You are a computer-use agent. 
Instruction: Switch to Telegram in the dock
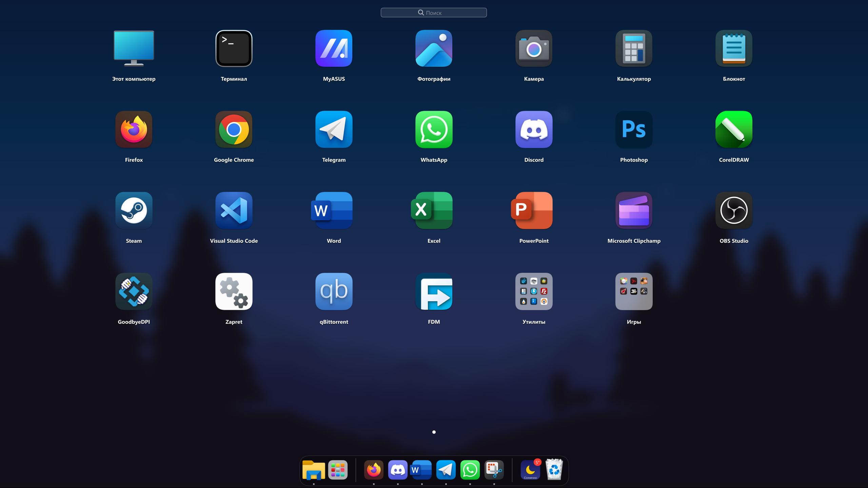click(x=446, y=470)
